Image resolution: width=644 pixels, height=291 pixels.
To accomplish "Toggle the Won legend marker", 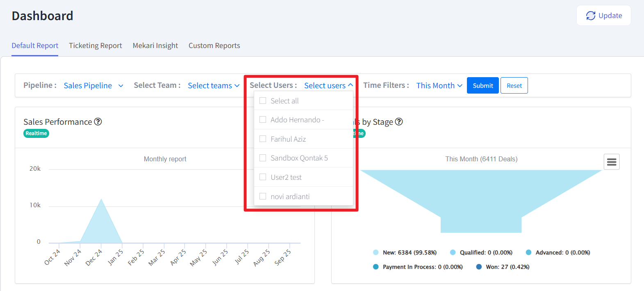I will (479, 267).
